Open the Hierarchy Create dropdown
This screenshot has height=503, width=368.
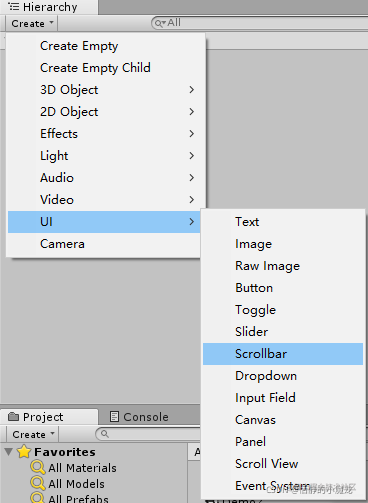[x=32, y=24]
